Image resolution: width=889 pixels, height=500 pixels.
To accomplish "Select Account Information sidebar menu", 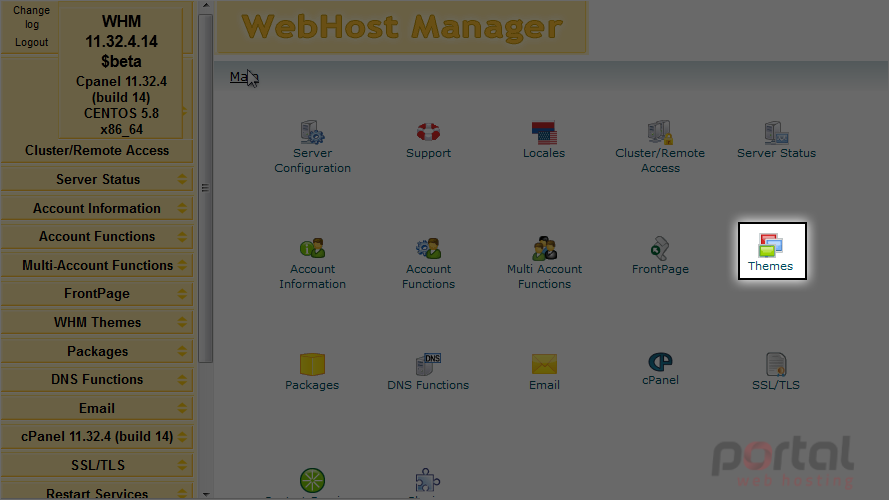I will (97, 208).
